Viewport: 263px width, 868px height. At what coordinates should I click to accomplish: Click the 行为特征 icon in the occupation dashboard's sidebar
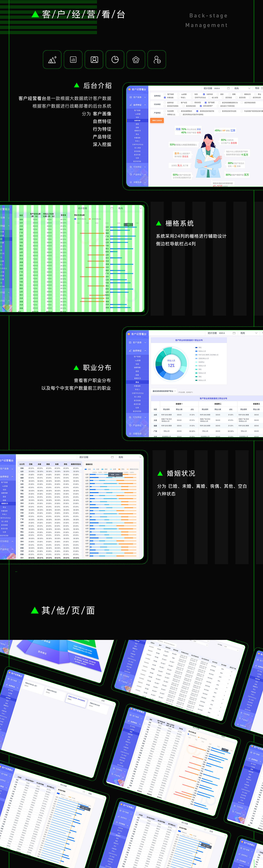click(130, 417)
